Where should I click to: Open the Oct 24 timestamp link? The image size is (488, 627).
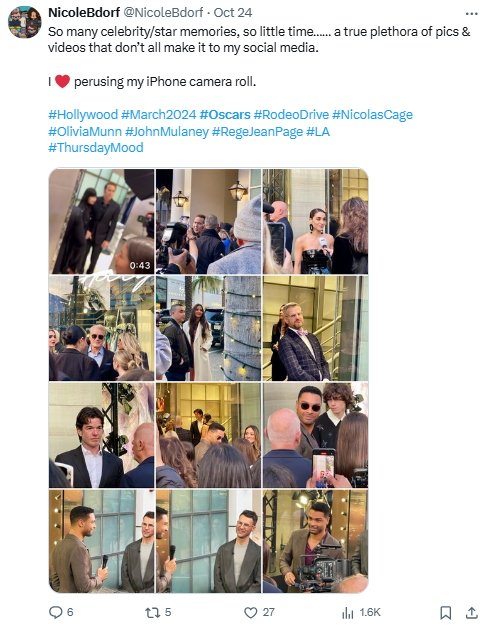coord(233,12)
